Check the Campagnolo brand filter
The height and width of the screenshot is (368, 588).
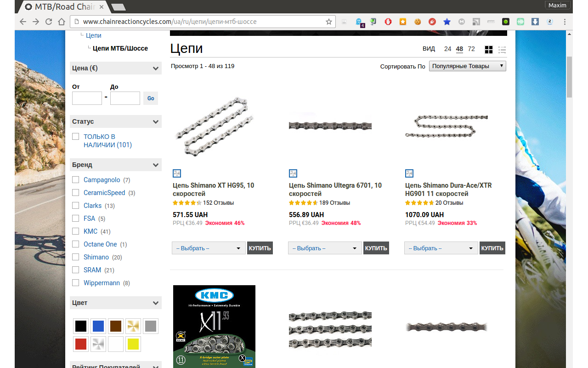pyautogui.click(x=76, y=180)
